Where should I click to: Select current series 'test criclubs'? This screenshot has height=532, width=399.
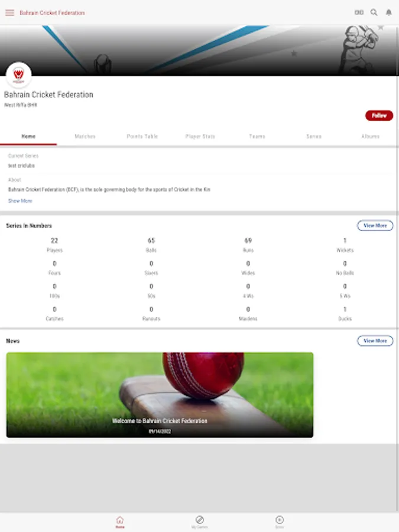click(21, 166)
